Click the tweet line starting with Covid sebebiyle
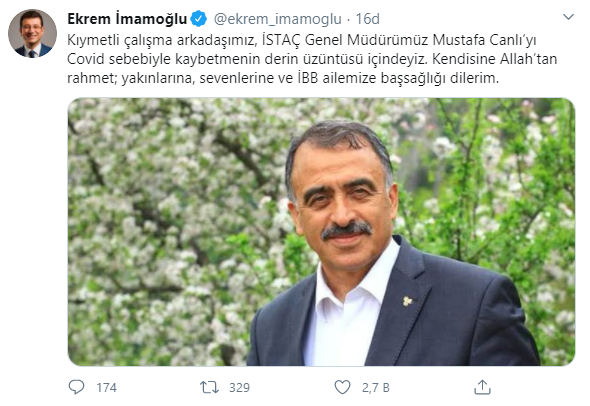This screenshot has height=406, width=590. coord(312,59)
